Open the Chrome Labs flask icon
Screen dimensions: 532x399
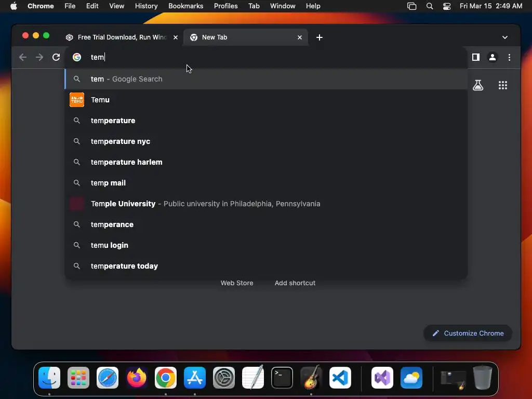(478, 85)
